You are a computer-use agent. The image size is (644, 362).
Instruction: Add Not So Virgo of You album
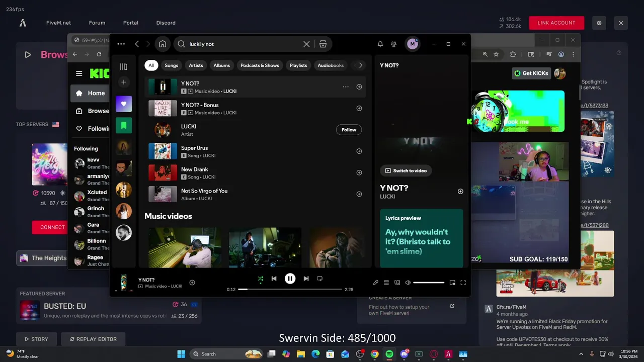[x=359, y=194]
